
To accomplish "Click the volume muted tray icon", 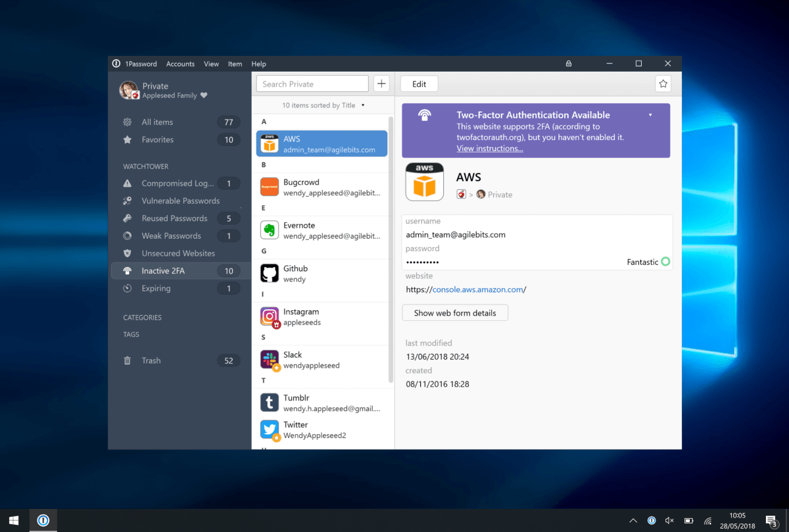I will coord(670,521).
